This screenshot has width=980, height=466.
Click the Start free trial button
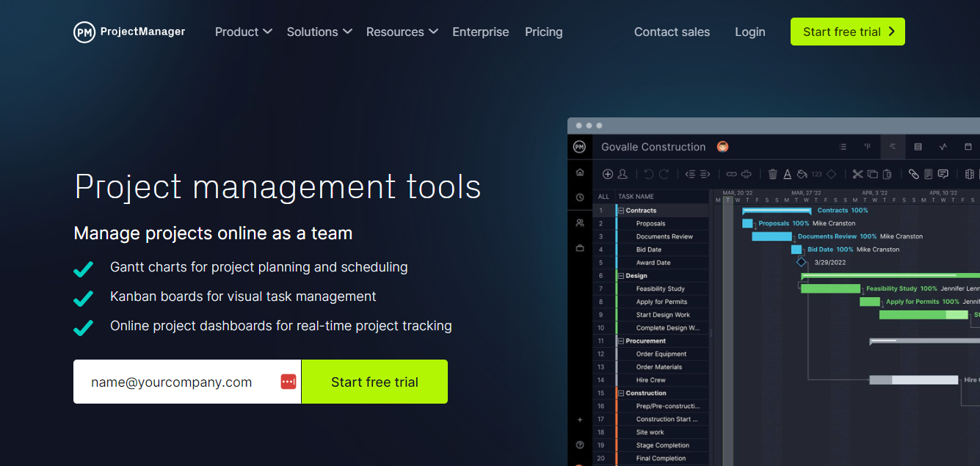tap(847, 32)
